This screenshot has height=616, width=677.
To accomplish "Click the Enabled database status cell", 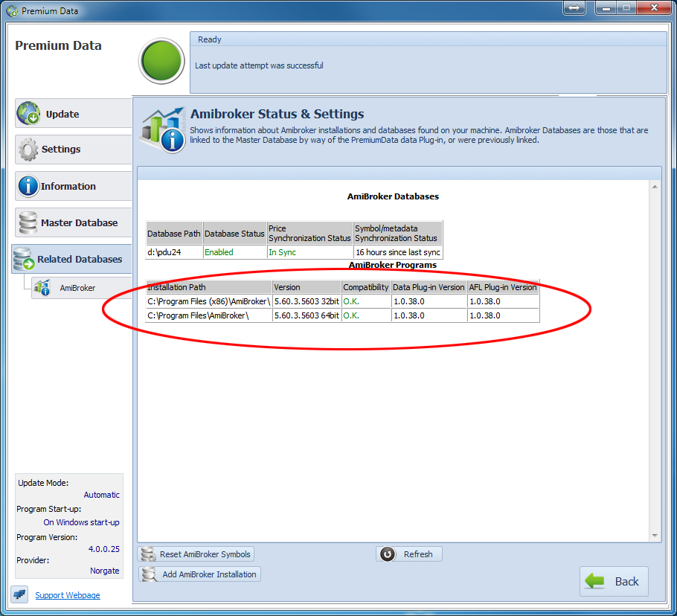I will [x=235, y=252].
